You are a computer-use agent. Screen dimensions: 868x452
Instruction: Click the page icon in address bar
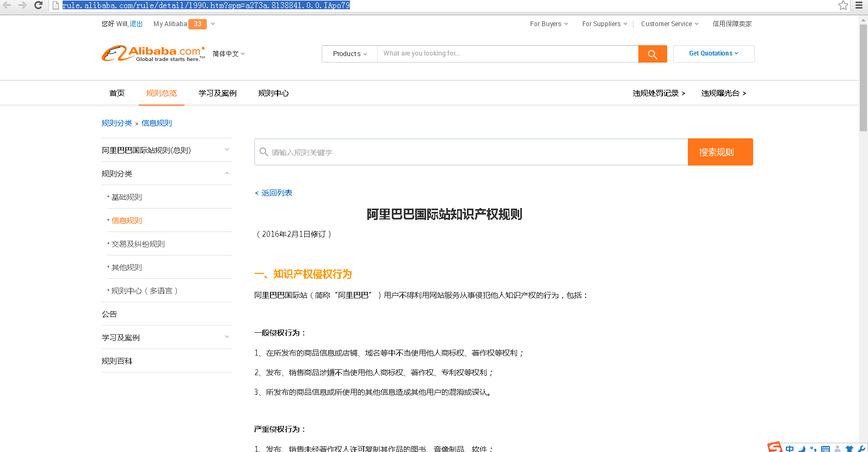[56, 5]
